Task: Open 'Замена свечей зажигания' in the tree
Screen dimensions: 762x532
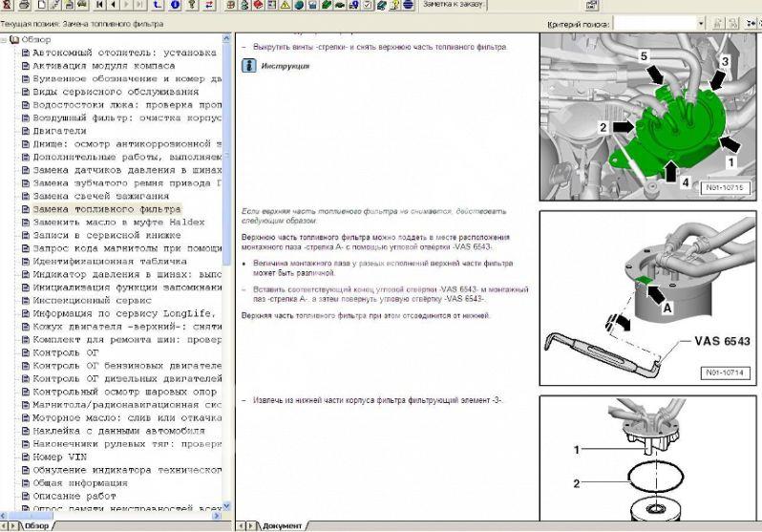Action: tap(101, 196)
